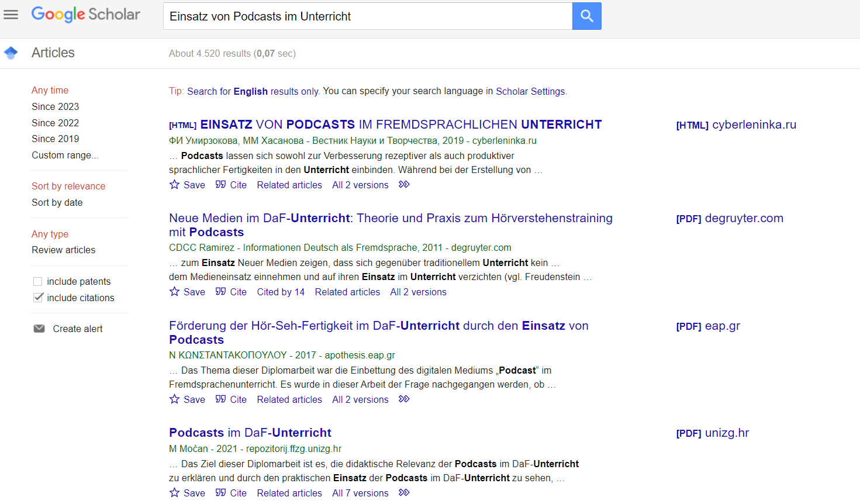Image resolution: width=860 pixels, height=504 pixels.
Task: Click into the search query field
Action: pyautogui.click(x=367, y=16)
